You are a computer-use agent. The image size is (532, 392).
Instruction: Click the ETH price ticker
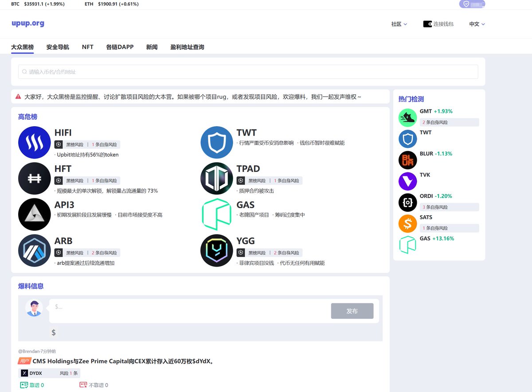pyautogui.click(x=112, y=4)
